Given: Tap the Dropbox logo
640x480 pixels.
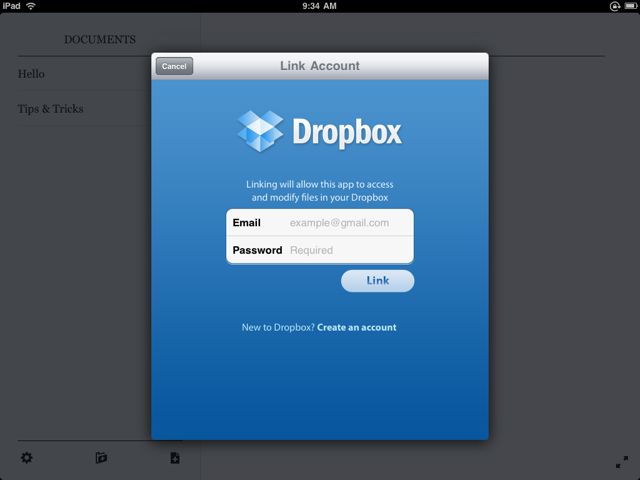Looking at the screenshot, I should click(320, 131).
